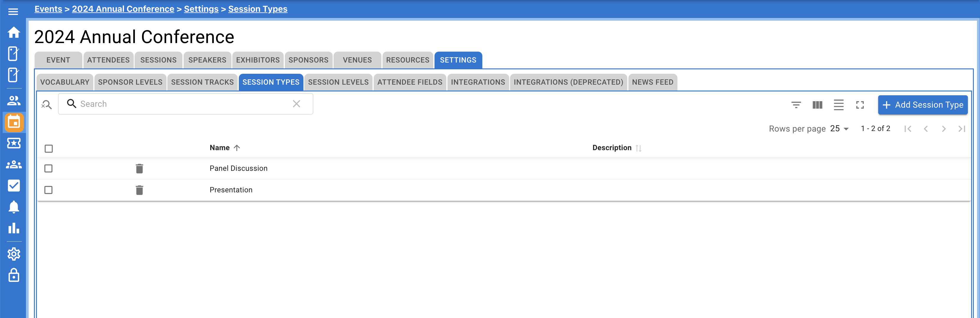Open the Rows per page dropdown
Viewport: 980px width, 318px height.
(839, 129)
